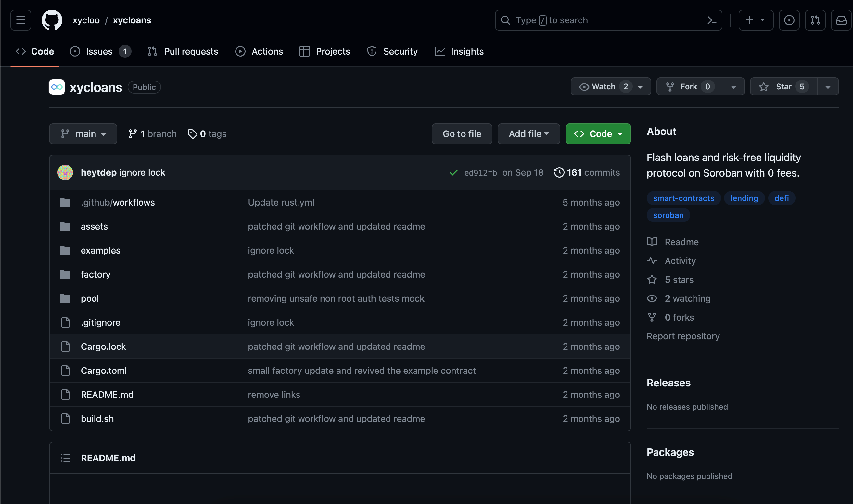Open the Releases section heading
Screen dimensions: 853x504
coord(668,383)
